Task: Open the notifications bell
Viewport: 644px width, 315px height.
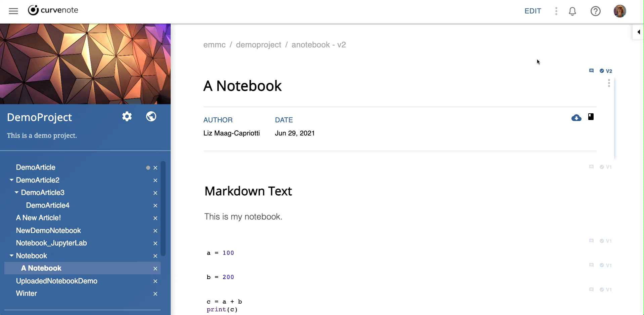Action: 572,11
